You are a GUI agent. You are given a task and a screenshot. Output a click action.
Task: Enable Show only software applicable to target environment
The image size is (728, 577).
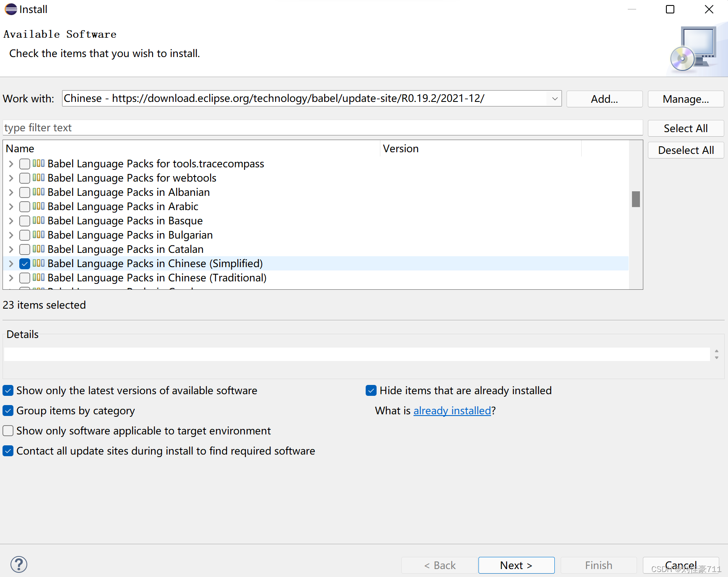(8, 431)
